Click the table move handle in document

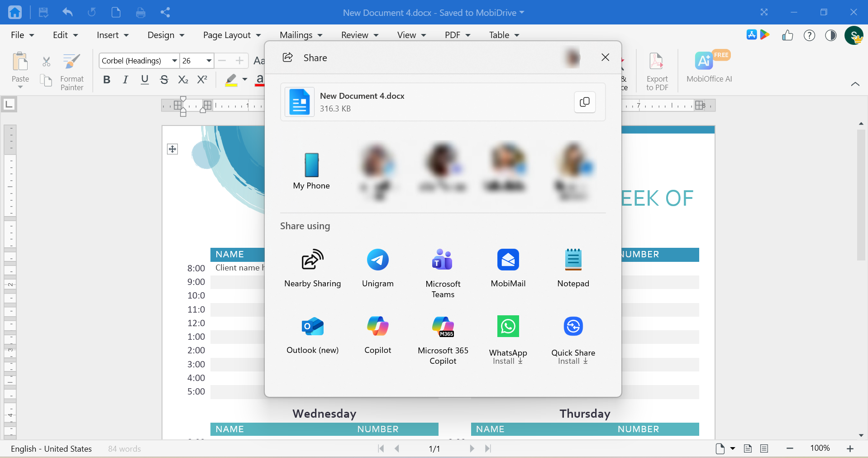(172, 149)
